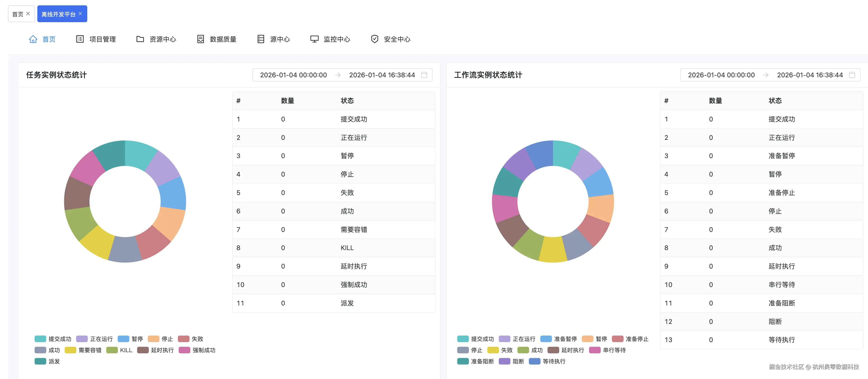Viewport: 868px width, 379px height.
Task: Click the 源中心 database icon
Action: tap(260, 39)
